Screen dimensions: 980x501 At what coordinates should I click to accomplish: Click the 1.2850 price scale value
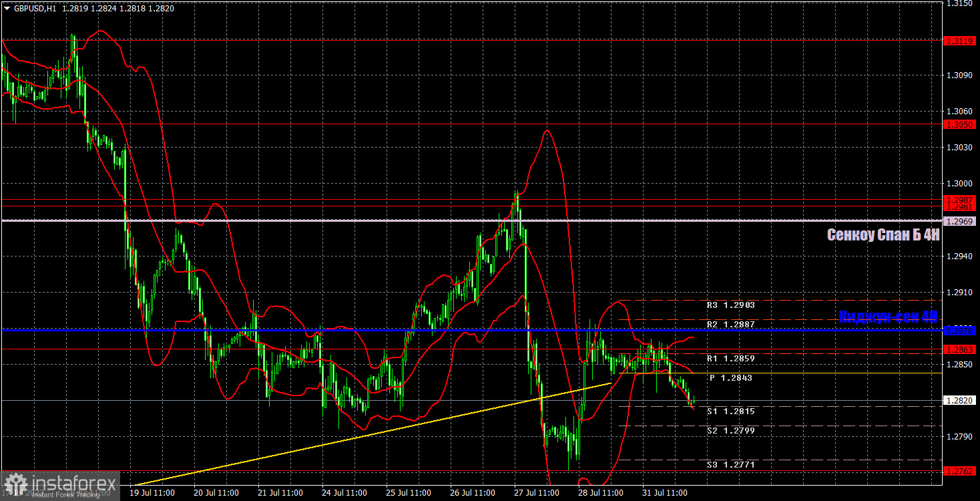[959, 365]
